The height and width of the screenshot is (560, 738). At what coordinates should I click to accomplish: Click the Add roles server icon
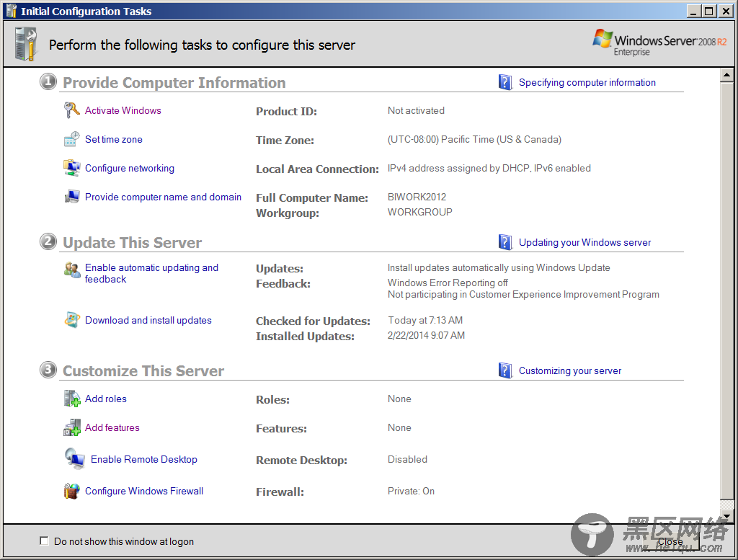tap(72, 399)
